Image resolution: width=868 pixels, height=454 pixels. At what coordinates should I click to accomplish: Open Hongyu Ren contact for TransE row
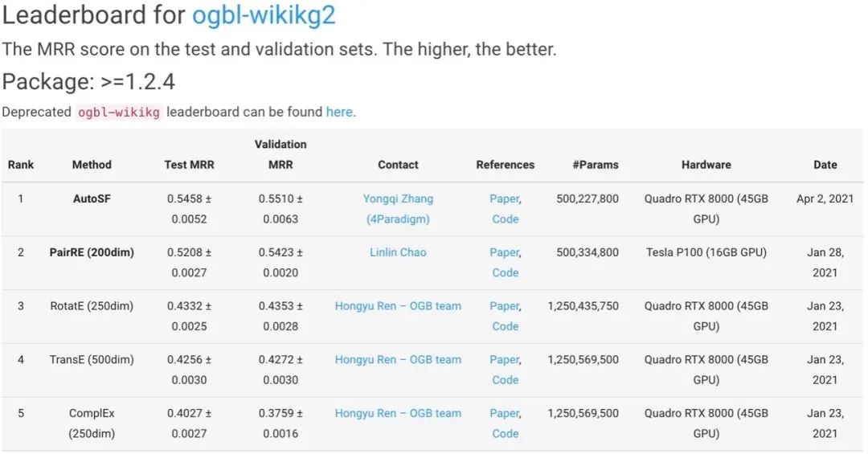(x=398, y=360)
